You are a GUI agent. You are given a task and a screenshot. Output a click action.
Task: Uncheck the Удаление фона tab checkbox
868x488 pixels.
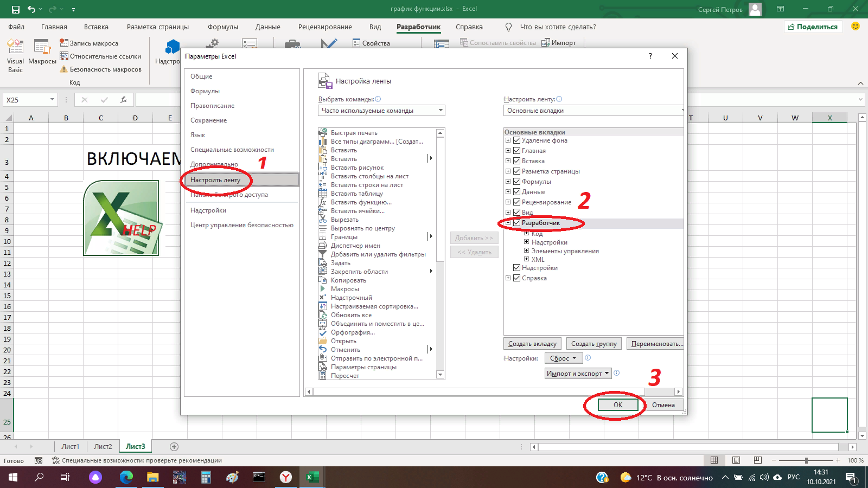[517, 140]
